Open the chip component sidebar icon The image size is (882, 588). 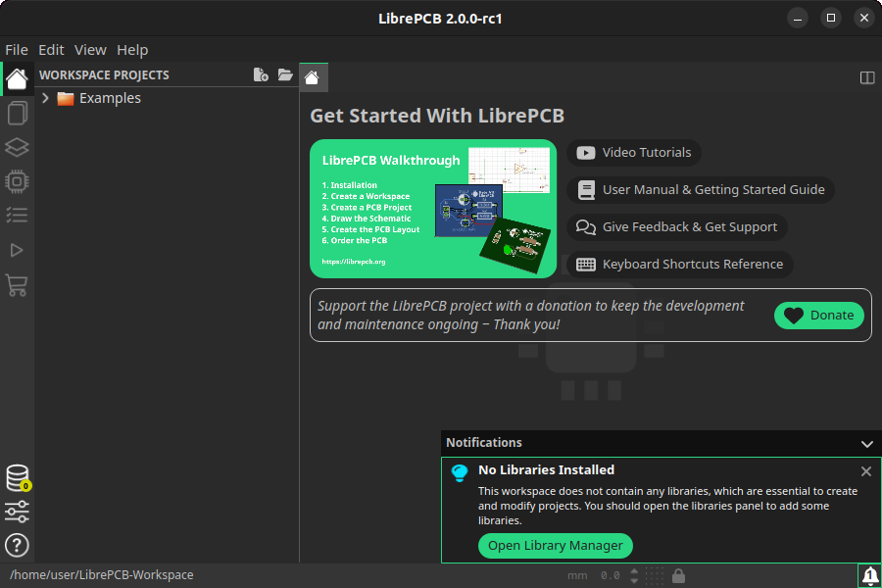17,181
